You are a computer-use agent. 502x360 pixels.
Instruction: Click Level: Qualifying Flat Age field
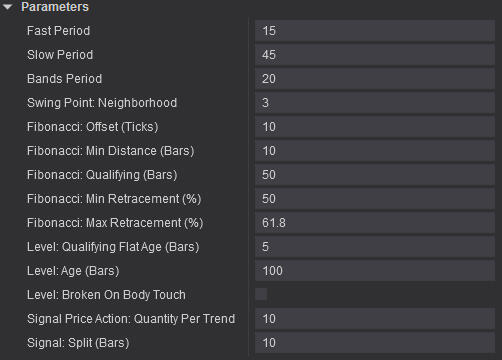pos(375,247)
